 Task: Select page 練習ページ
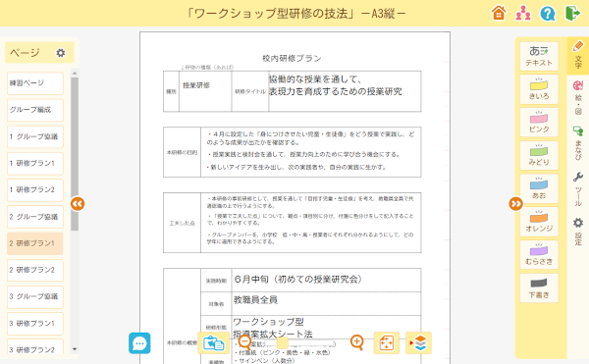click(x=35, y=83)
